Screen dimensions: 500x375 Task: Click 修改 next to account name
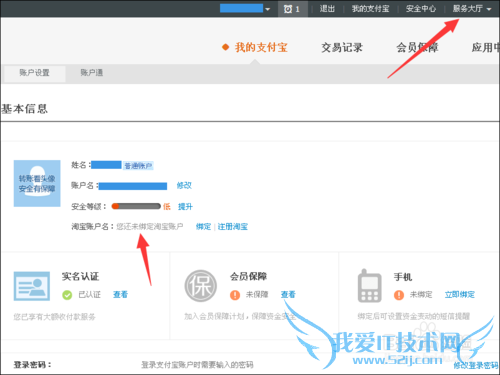point(184,185)
